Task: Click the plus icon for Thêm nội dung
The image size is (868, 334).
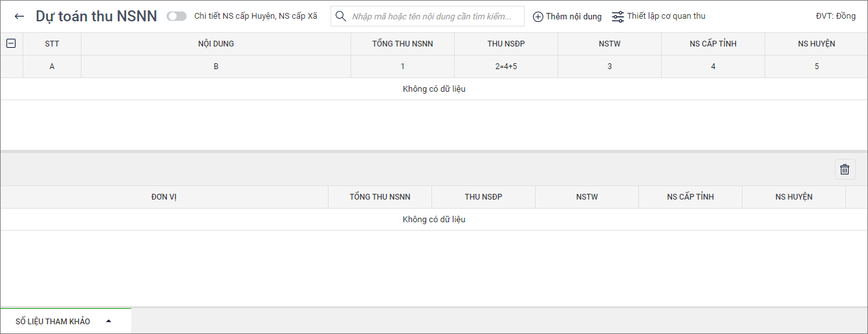Action: 537,17
